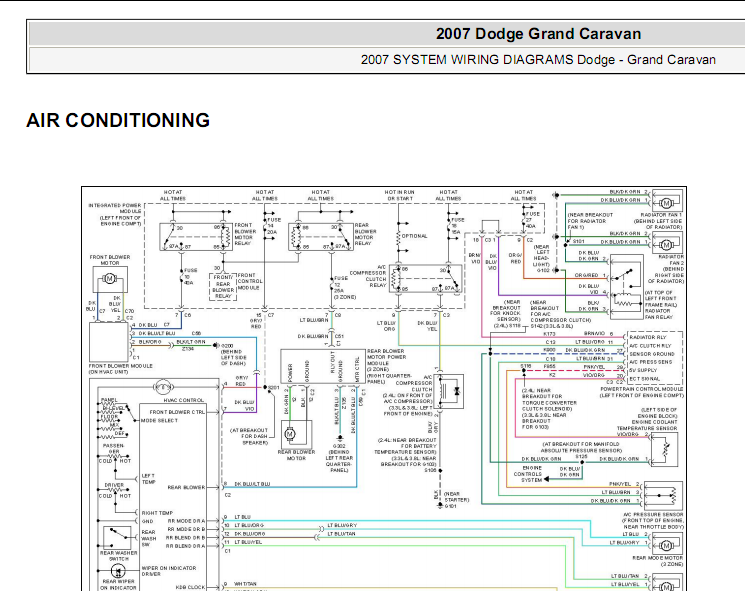
Task: Click the Radiator Fan Relay symbol
Action: pyautogui.click(x=627, y=287)
